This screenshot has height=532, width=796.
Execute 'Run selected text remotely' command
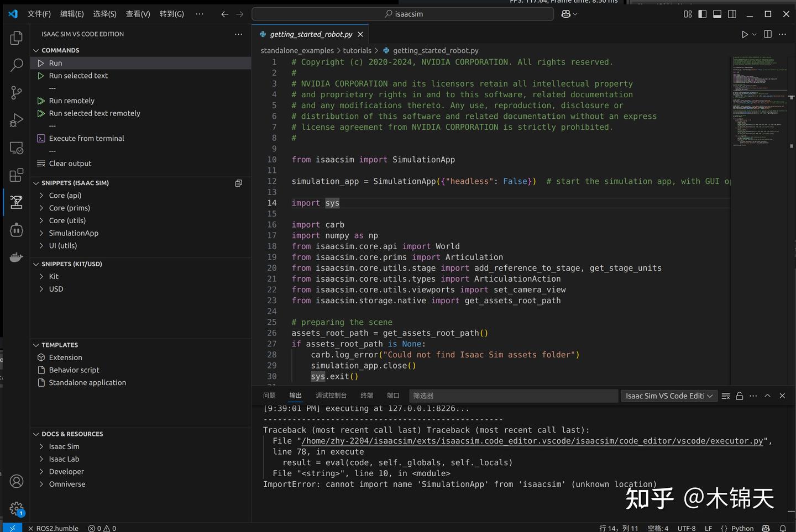click(94, 113)
